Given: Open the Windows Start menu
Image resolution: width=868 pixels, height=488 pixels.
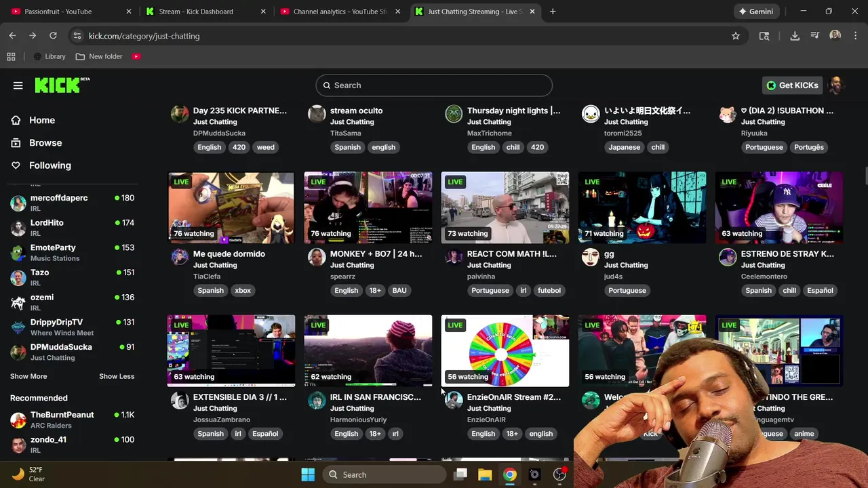Looking at the screenshot, I should tap(308, 474).
